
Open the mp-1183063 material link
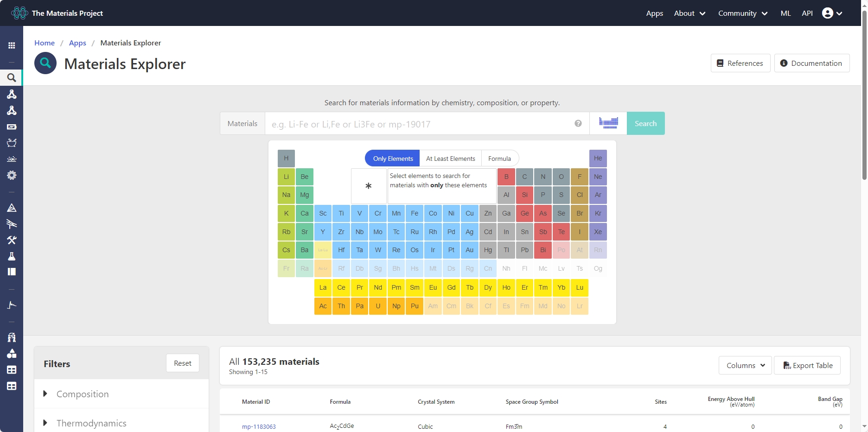(259, 426)
